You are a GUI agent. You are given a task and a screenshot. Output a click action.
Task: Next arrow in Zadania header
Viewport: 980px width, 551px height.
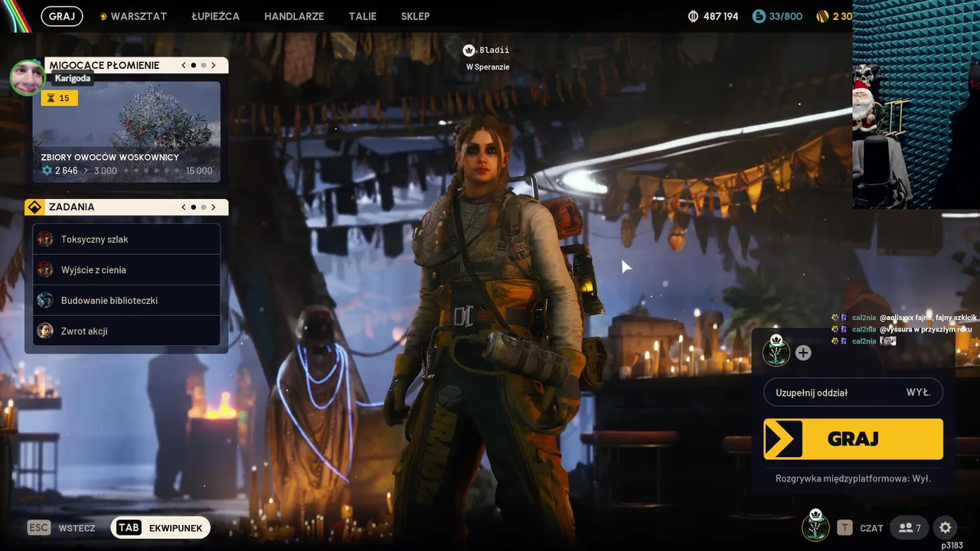point(214,207)
